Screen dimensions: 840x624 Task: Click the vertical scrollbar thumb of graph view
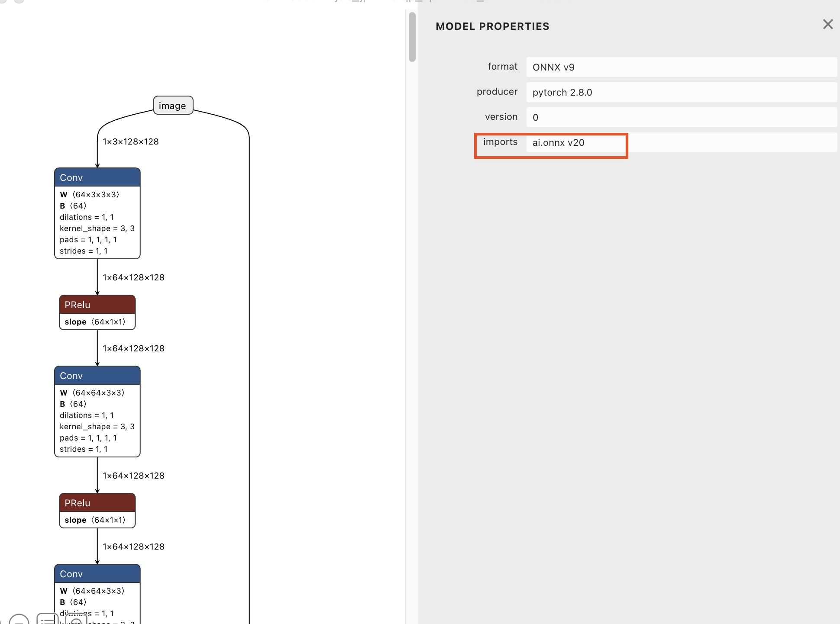pyautogui.click(x=412, y=37)
